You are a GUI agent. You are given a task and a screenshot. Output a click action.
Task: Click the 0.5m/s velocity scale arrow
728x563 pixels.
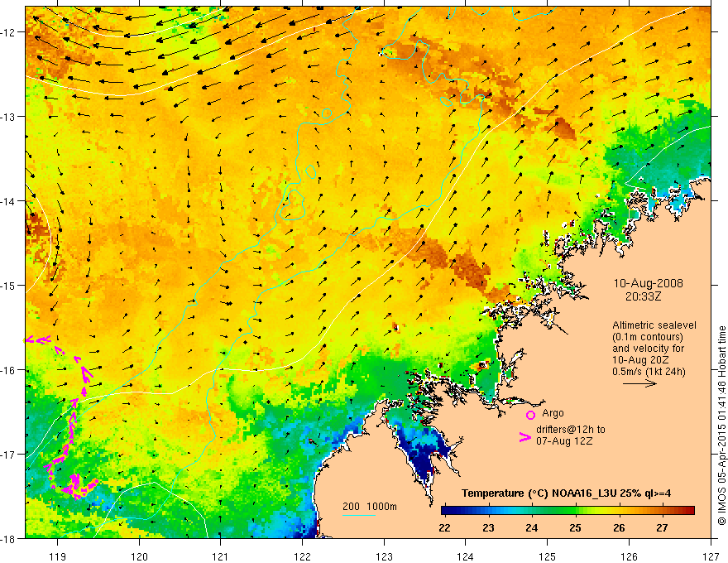tap(639, 383)
